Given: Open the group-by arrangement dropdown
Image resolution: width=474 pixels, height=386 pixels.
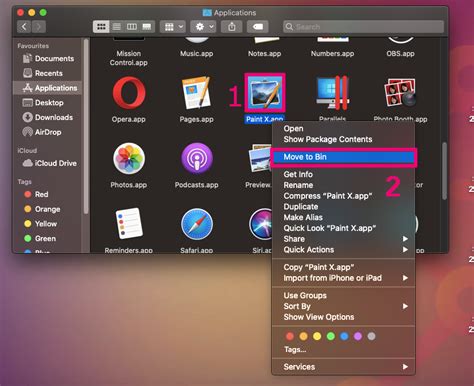Looking at the screenshot, I should (x=173, y=27).
